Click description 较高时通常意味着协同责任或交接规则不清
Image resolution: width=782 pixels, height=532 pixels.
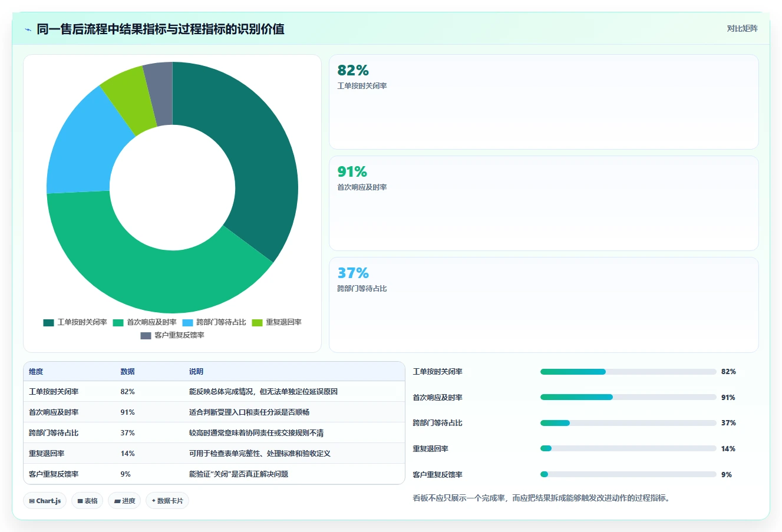pyautogui.click(x=256, y=433)
